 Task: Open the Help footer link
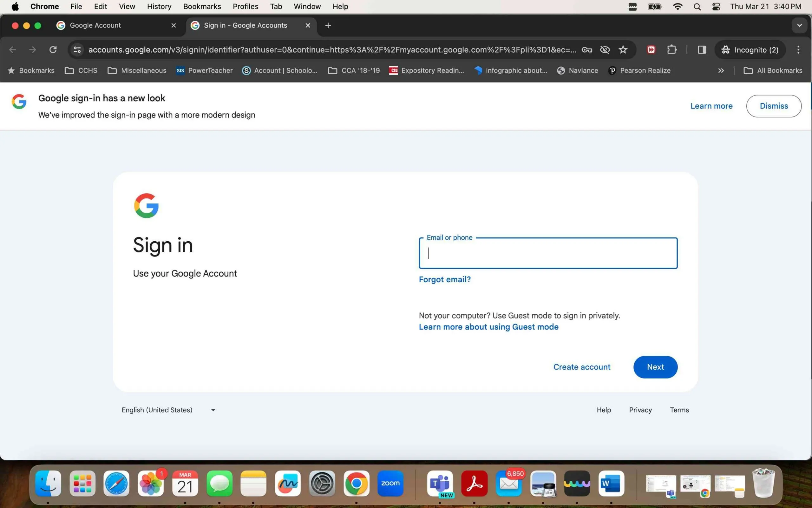[604, 410]
